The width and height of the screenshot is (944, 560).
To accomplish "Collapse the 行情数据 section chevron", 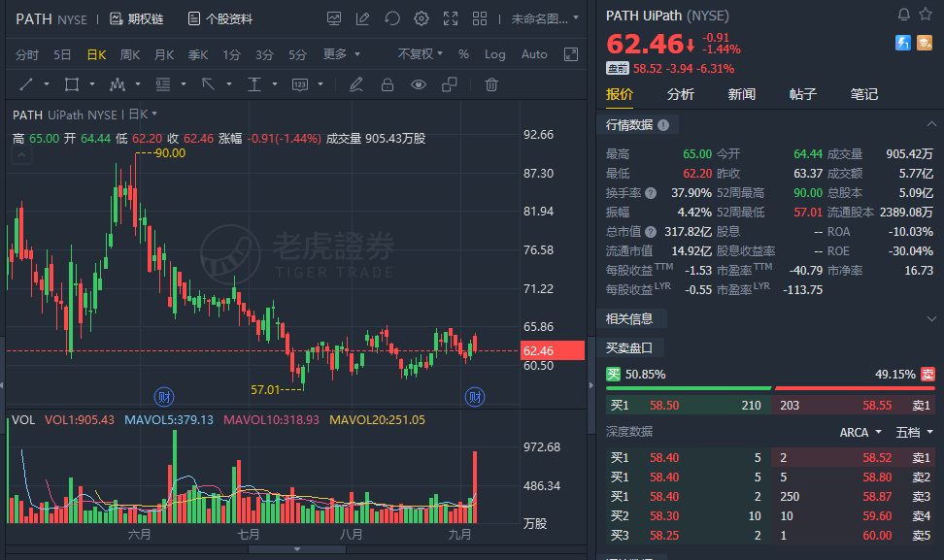I will coord(931,124).
